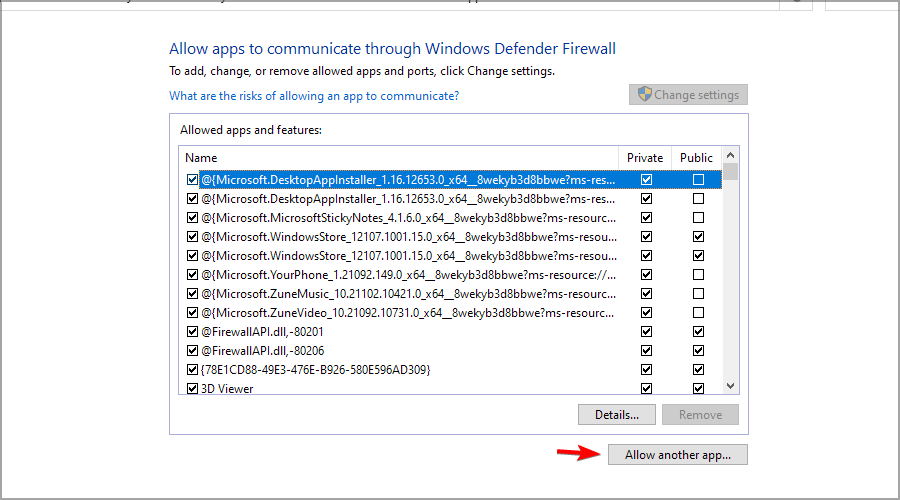The height and width of the screenshot is (500, 900).
Task: Disable Public for @FirewallAPI.dll,-80201
Action: [x=698, y=331]
